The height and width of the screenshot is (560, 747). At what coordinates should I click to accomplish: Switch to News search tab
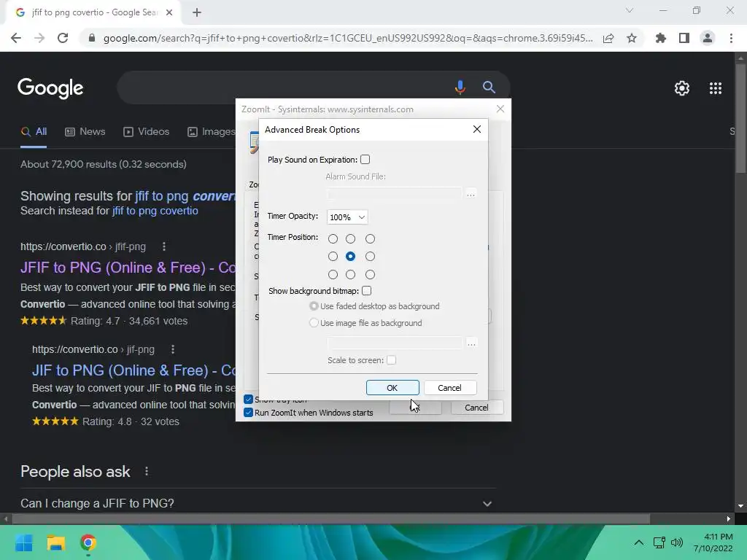85,131
